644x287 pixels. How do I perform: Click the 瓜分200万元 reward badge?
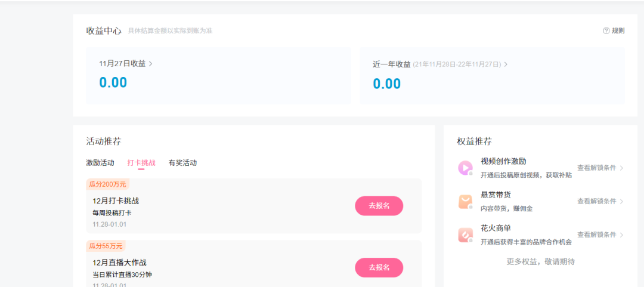coord(108,184)
